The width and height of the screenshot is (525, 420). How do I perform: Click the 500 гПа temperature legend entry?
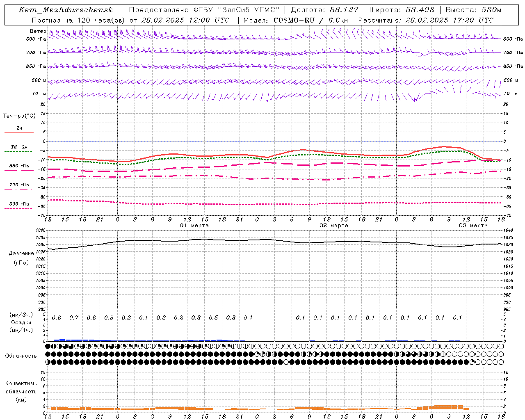point(19,204)
